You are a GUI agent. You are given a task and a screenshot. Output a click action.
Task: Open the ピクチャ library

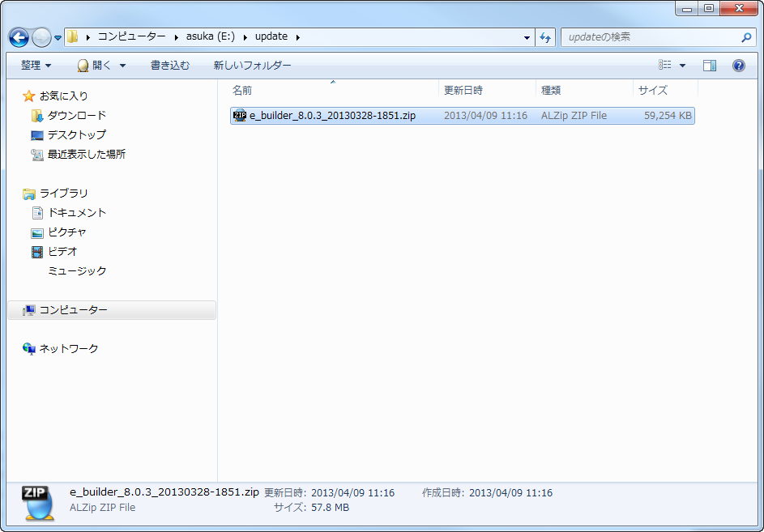[67, 232]
